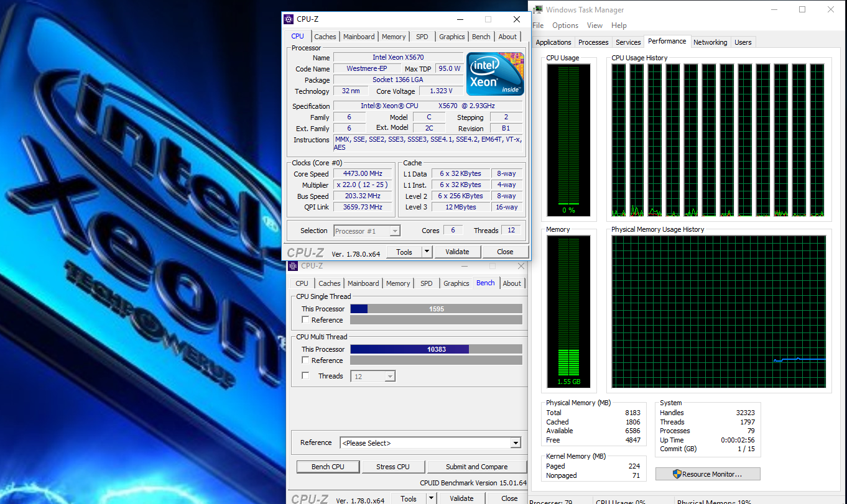Click the CPU Usage meter showing 0 %

(x=568, y=140)
